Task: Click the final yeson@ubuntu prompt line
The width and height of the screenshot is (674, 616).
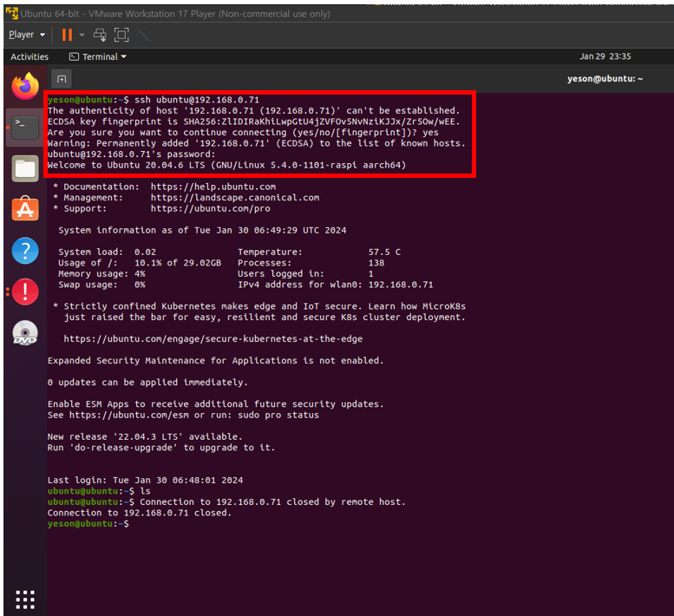Action: 88,523
